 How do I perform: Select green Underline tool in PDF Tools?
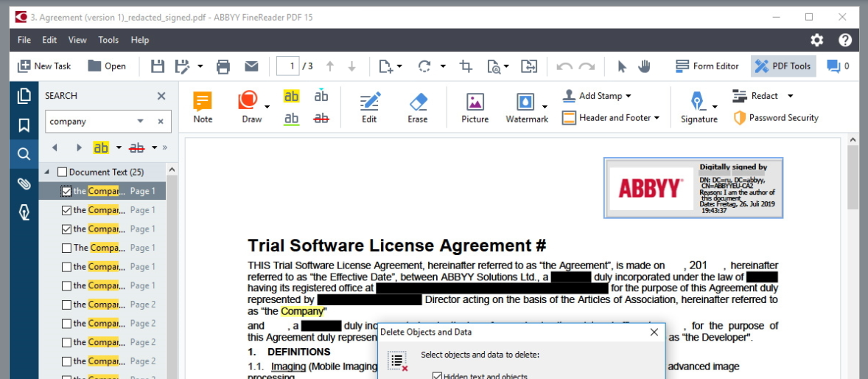click(x=291, y=118)
